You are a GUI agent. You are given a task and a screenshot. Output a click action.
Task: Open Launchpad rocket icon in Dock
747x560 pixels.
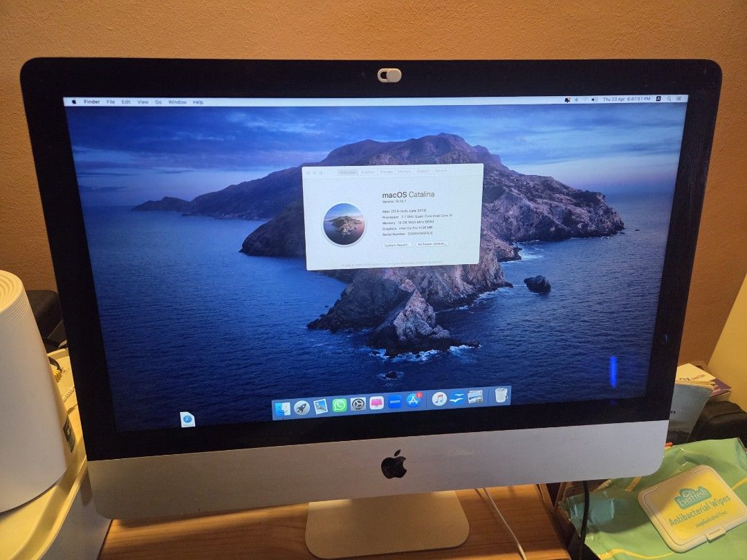[302, 408]
